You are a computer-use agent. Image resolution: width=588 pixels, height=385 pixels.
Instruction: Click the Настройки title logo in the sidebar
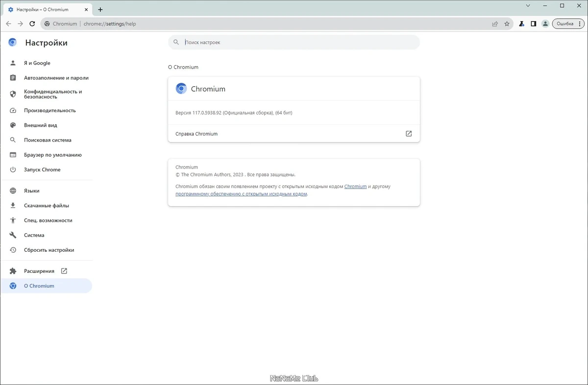(13, 43)
